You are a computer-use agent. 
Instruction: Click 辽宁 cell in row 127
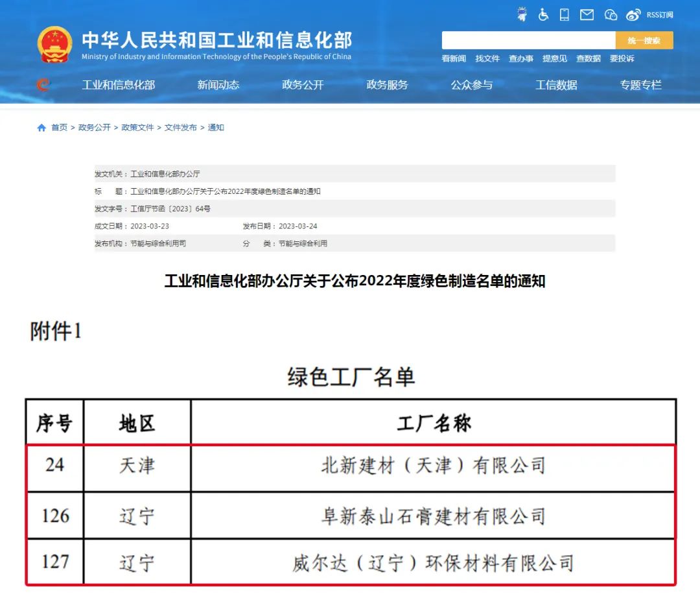pyautogui.click(x=137, y=563)
